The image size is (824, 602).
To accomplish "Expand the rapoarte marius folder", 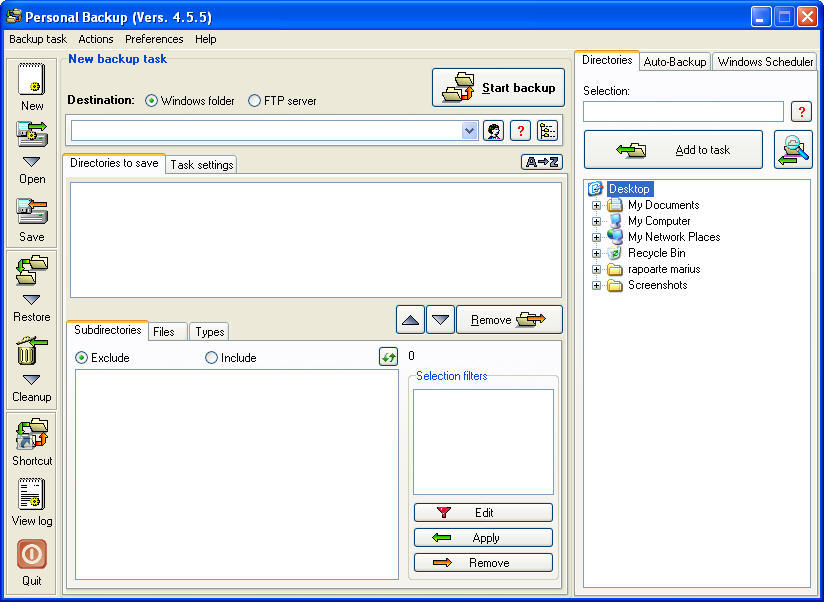I will coord(596,269).
